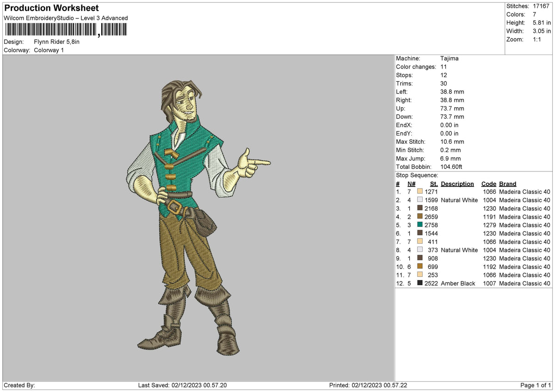The width and height of the screenshot is (555, 392).
Task: Select the Color changes value 11
Action: pos(444,67)
